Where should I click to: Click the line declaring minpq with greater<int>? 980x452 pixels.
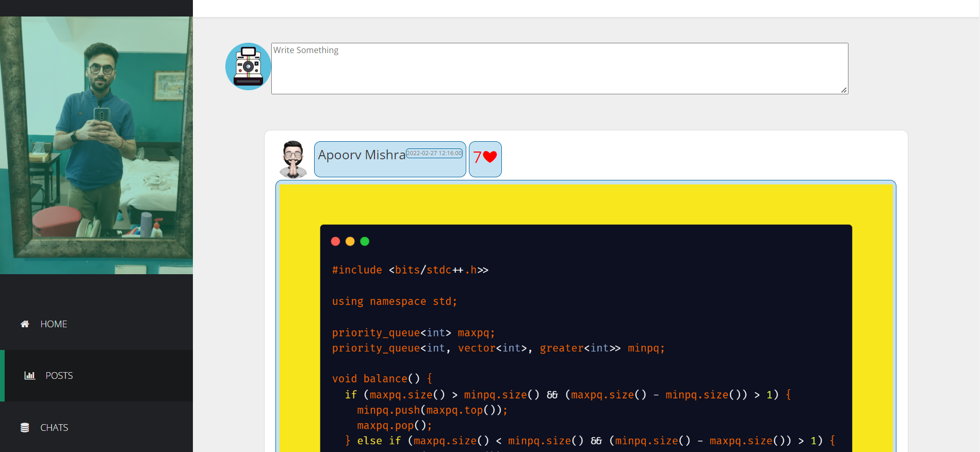(498, 348)
